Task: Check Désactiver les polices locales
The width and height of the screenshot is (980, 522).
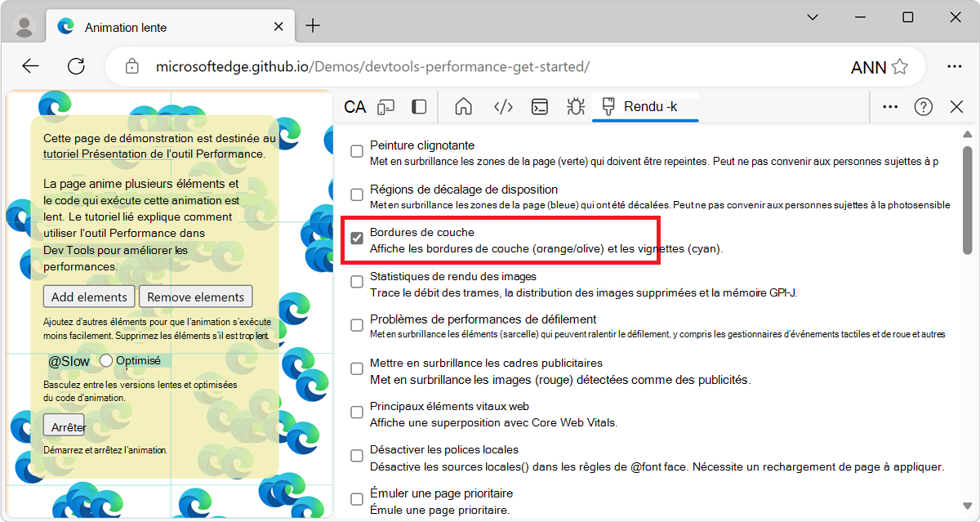Action: coord(357,456)
